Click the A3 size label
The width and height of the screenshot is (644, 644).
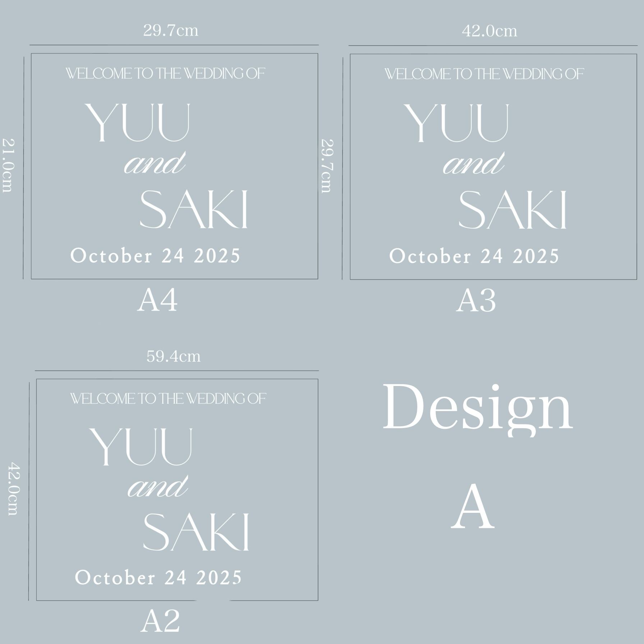click(x=476, y=301)
